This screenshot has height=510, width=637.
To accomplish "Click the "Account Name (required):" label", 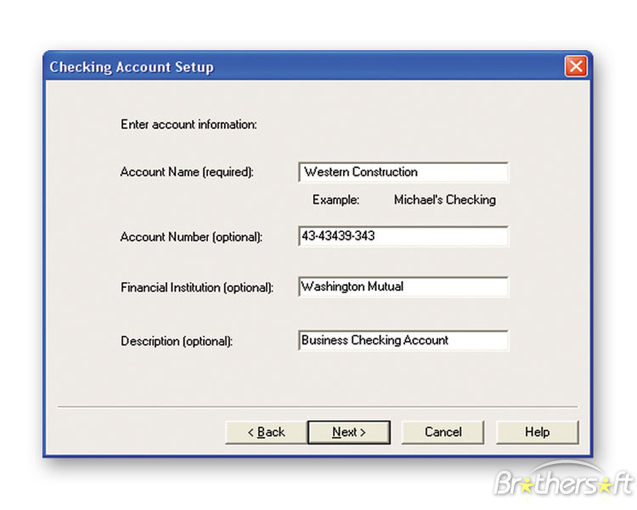I will point(187,172).
